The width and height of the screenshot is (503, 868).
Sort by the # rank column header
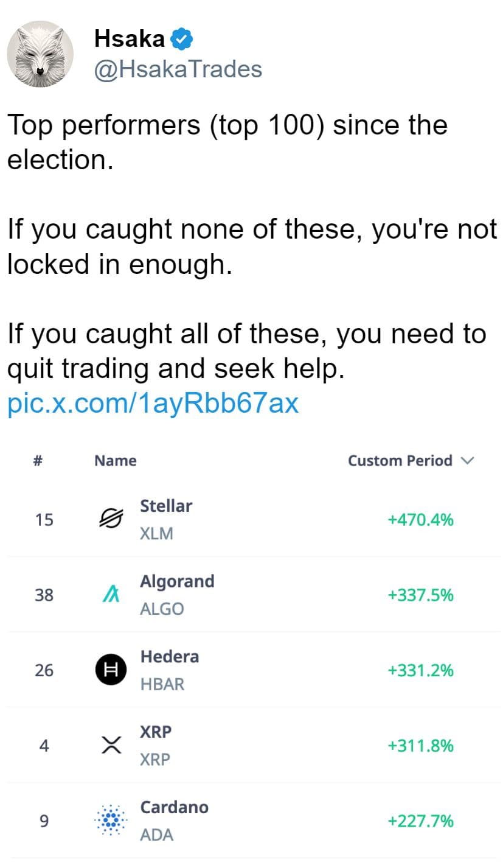[38, 461]
